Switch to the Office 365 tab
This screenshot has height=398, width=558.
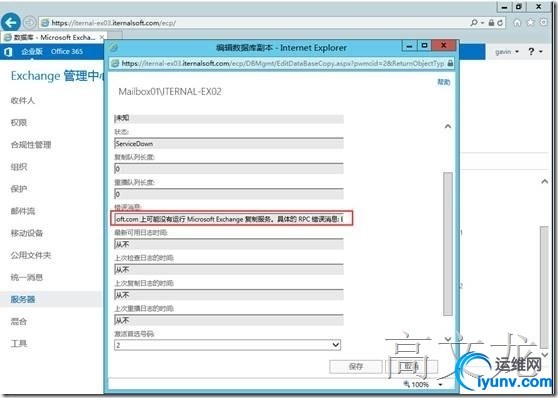67,52
